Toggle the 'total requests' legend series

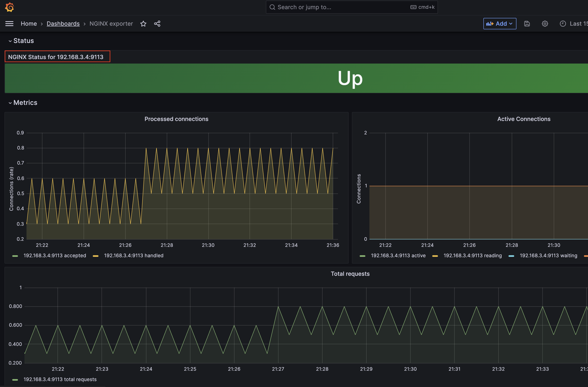click(x=60, y=379)
